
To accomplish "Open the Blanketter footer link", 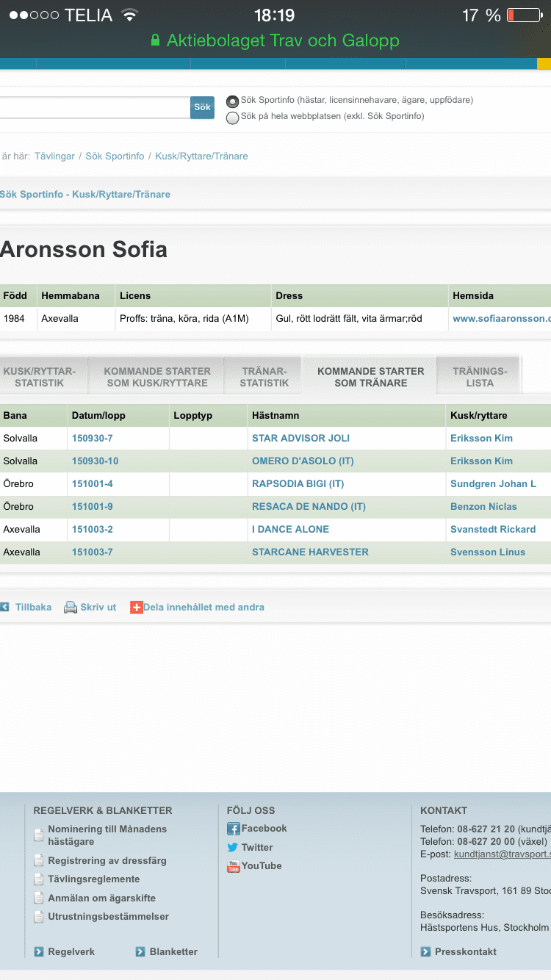I will [173, 952].
